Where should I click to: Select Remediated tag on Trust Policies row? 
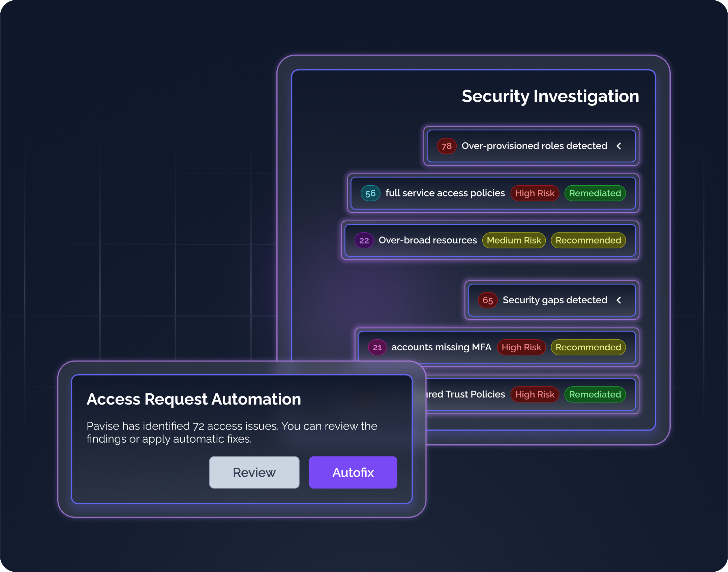pos(595,394)
